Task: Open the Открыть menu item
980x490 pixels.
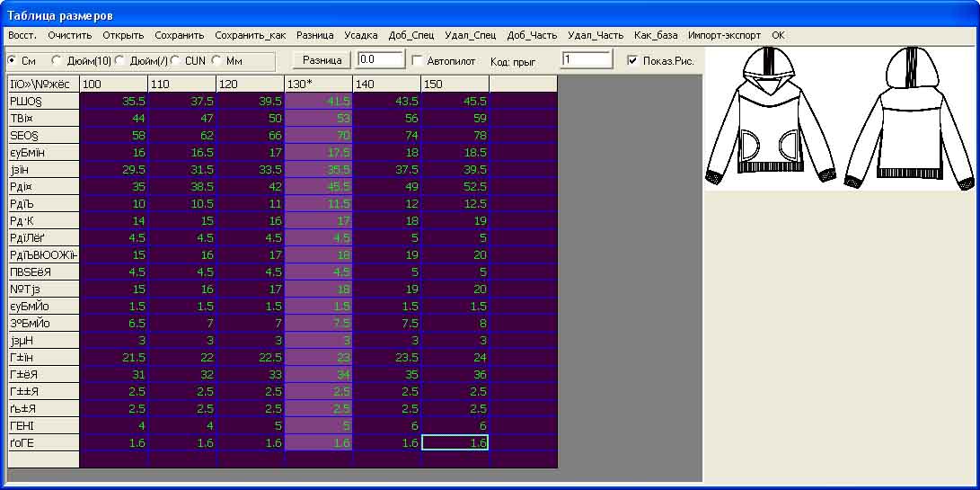Action: (x=123, y=36)
